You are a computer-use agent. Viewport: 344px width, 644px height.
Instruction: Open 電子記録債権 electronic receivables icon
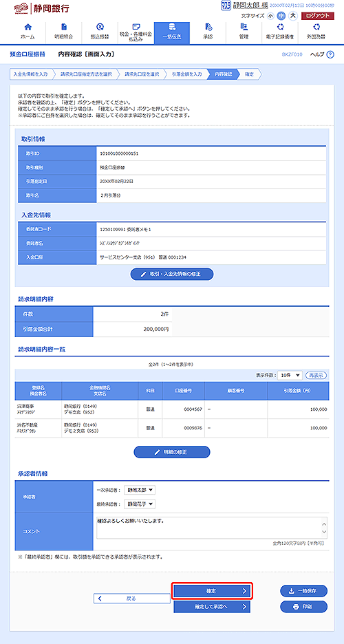pos(280,27)
